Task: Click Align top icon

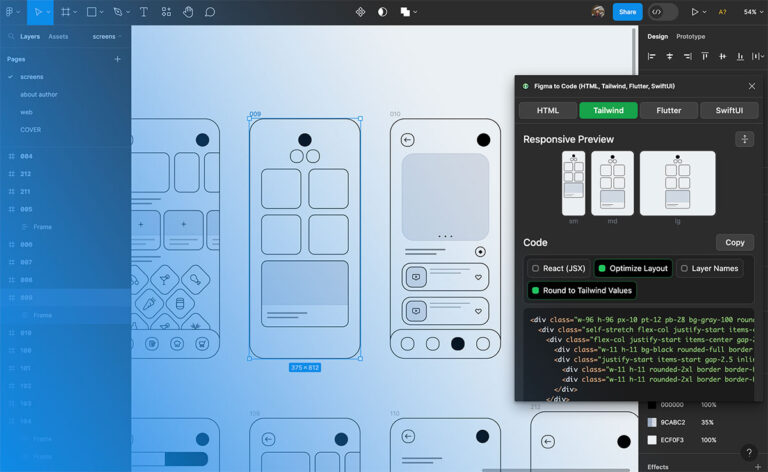Action: click(x=705, y=56)
